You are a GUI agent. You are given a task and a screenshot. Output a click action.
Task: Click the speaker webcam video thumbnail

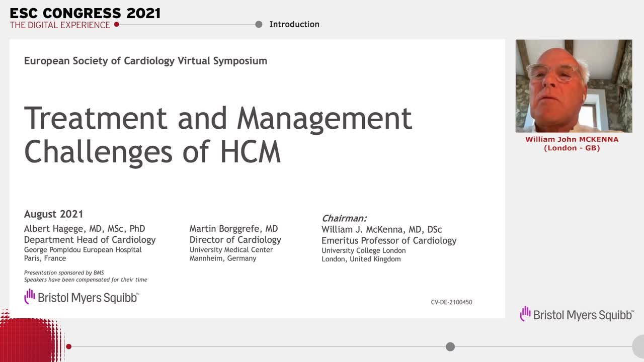point(574,86)
